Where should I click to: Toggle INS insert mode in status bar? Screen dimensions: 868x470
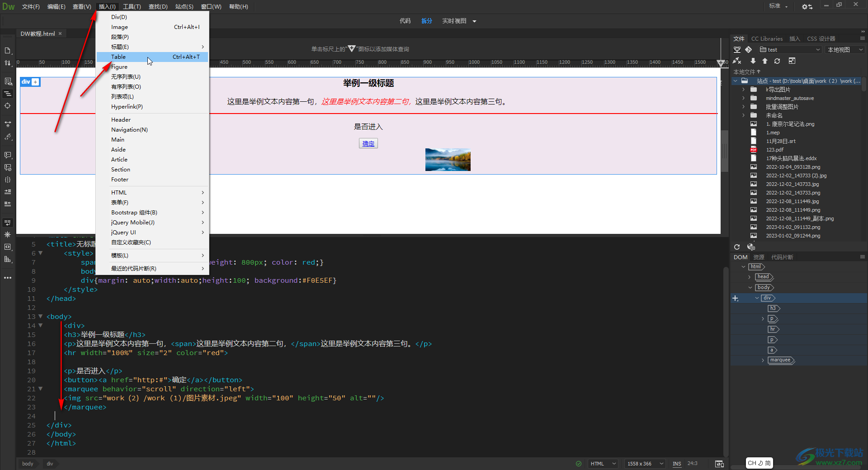[x=677, y=464]
